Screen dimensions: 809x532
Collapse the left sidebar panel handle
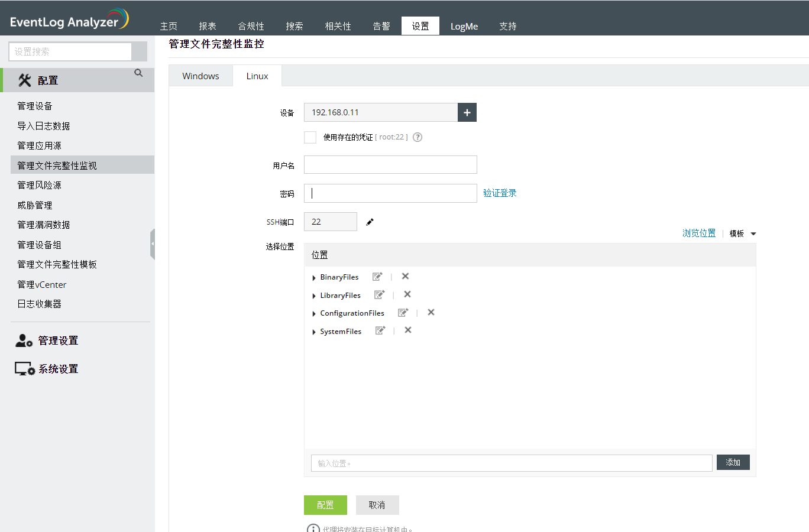[x=153, y=244]
